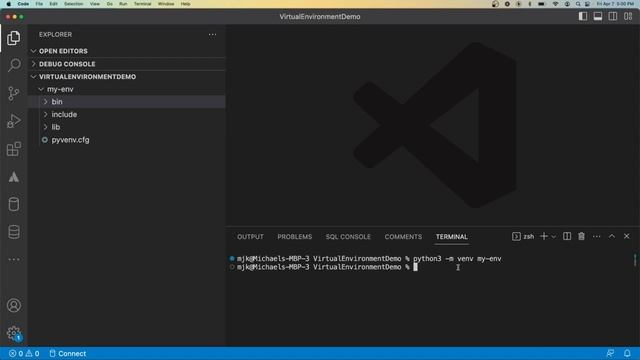
Task: Open the Code menu in menu bar
Action: point(23,4)
